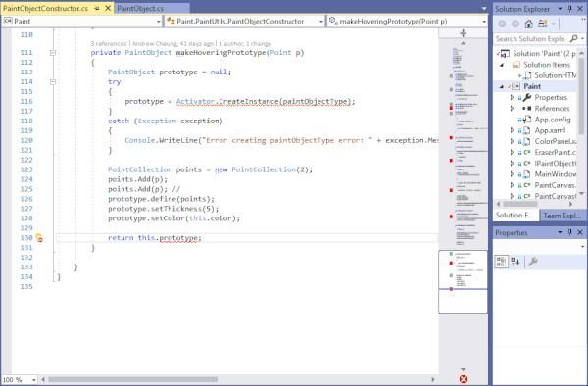Screen dimensions: 588x386
Task: Switch Properties to Categorized view
Action: tap(501, 262)
